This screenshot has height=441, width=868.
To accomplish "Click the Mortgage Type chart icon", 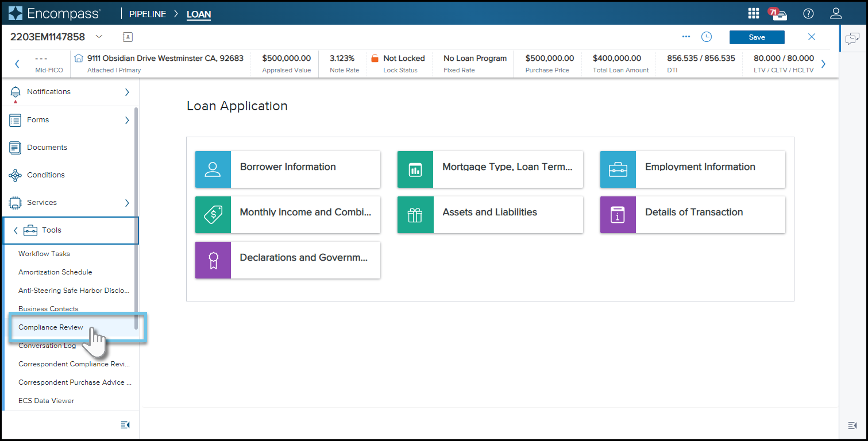I will coord(415,169).
